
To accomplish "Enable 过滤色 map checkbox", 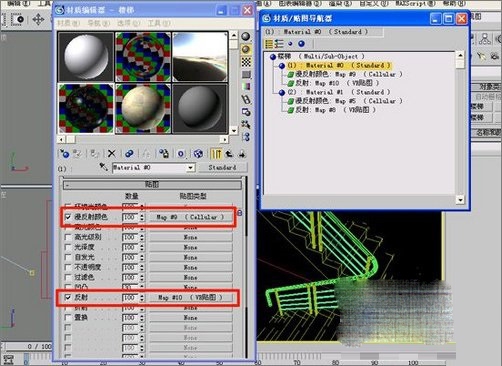I will 68,277.
